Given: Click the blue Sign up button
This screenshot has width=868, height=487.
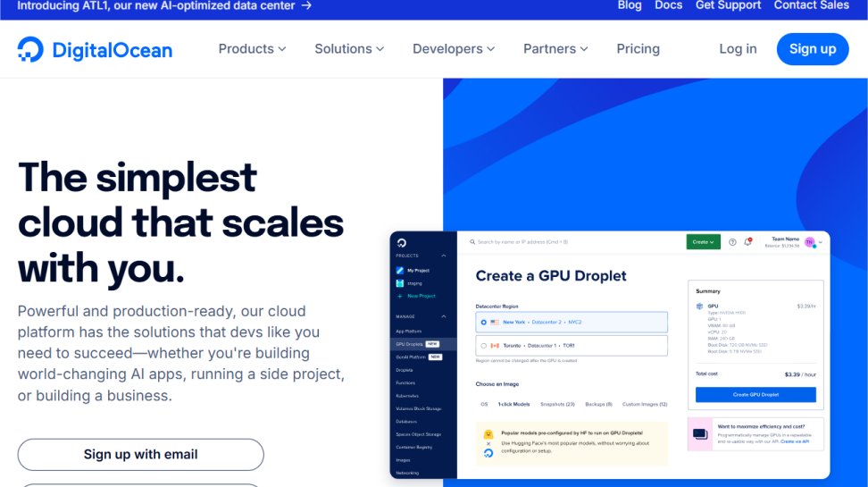Looking at the screenshot, I should (x=813, y=49).
